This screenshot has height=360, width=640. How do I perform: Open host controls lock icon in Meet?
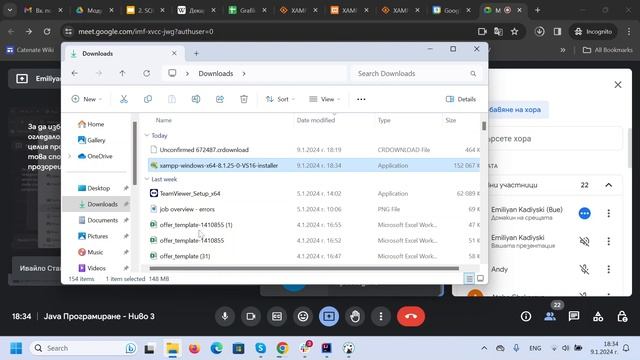(x=622, y=316)
